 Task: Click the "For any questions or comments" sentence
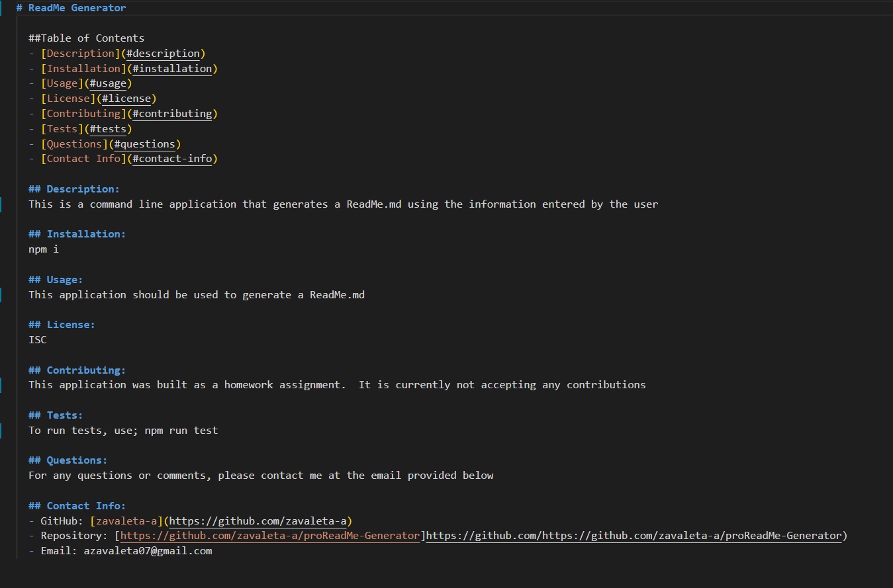coord(261,476)
